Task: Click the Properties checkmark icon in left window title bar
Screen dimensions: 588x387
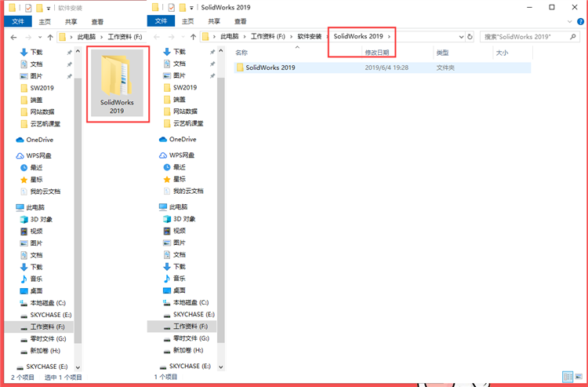Action: (28, 8)
